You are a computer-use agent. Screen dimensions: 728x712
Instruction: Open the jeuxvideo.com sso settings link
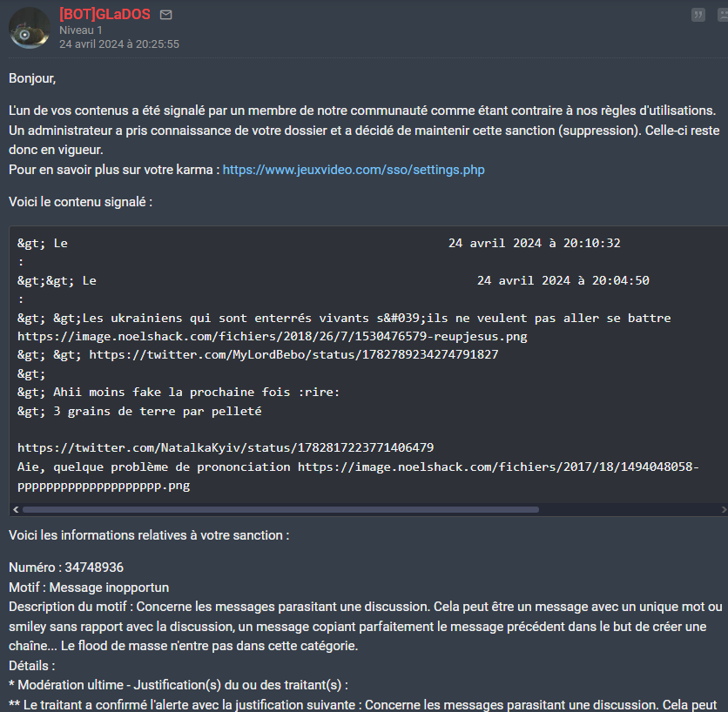354,170
